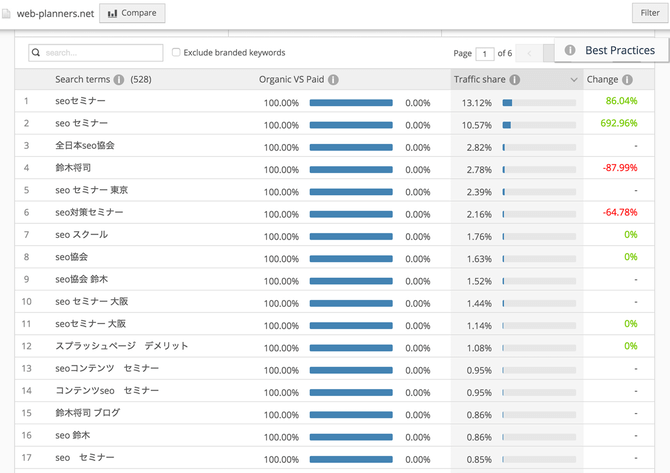This screenshot has width=670, height=473.
Task: Sort by Traffic share using the chevron
Action: (x=574, y=80)
